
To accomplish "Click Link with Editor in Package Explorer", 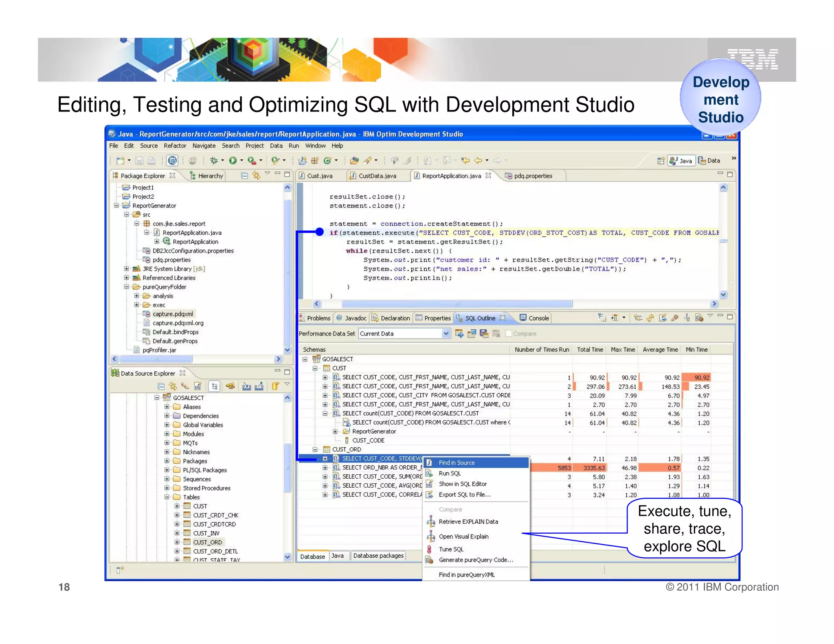I will pos(256,175).
